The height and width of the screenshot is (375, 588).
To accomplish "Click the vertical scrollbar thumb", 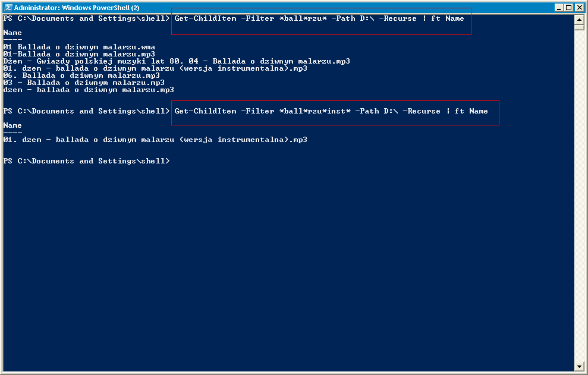I will click(579, 27).
